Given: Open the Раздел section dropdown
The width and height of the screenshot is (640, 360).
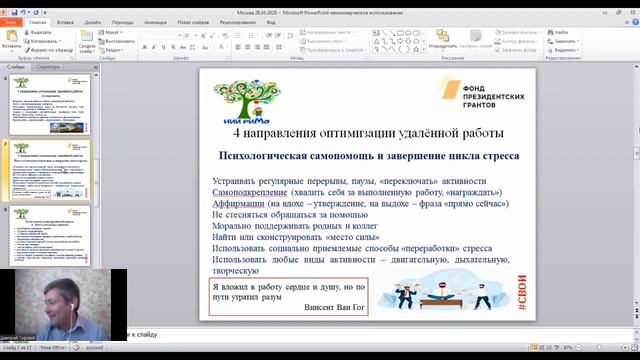Looking at the screenshot, I should coord(111,50).
